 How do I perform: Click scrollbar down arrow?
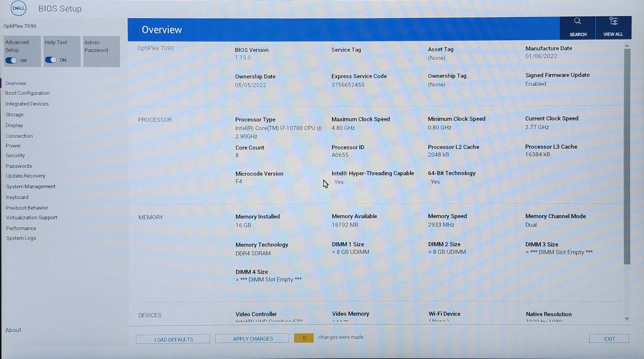[627, 319]
